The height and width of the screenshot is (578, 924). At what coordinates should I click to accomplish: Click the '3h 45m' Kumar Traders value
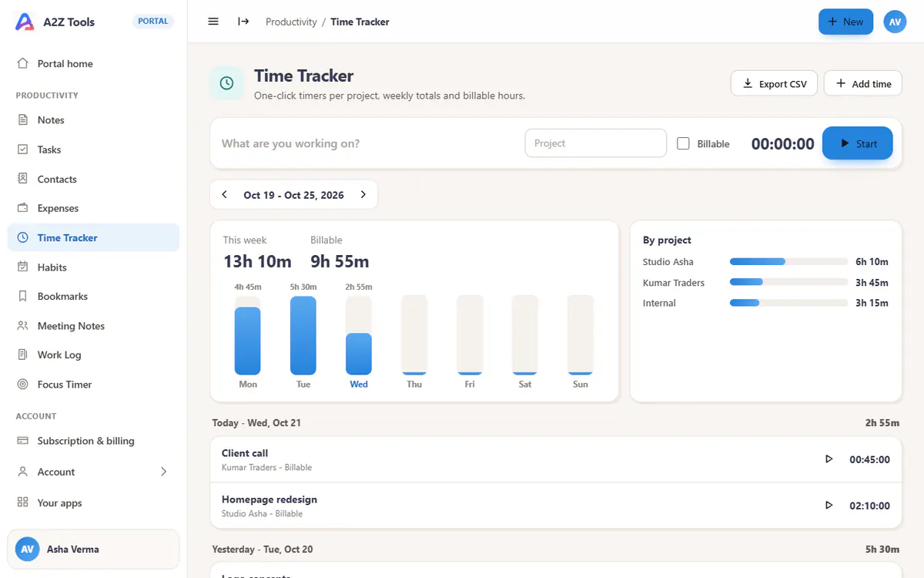coord(872,283)
